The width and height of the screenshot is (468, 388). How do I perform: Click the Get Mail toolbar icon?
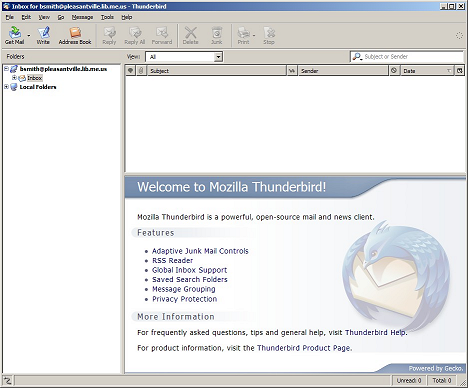[14, 35]
